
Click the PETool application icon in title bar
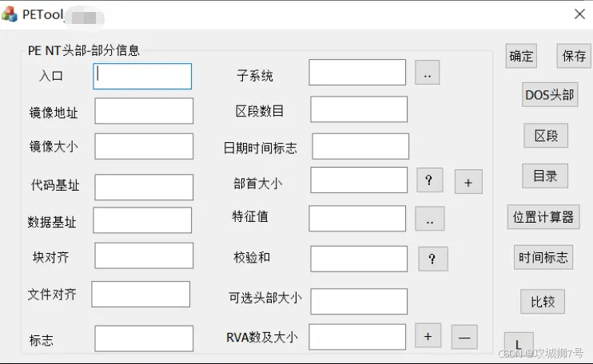coord(10,14)
